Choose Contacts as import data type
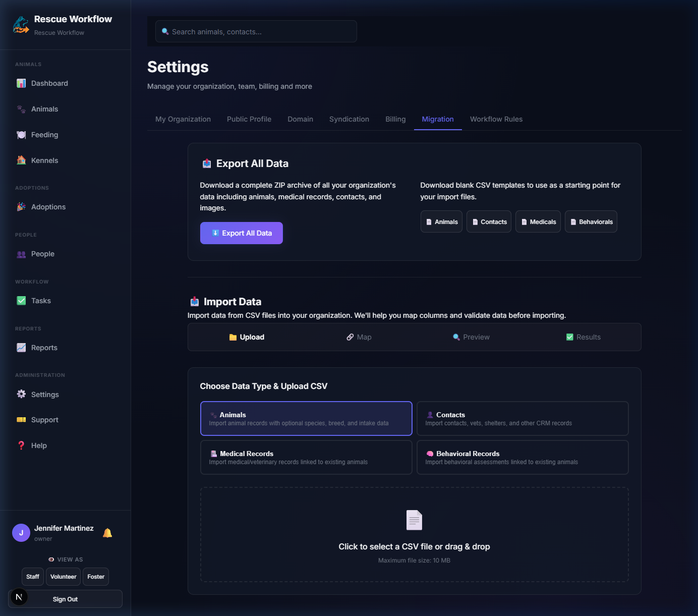 (x=522, y=418)
